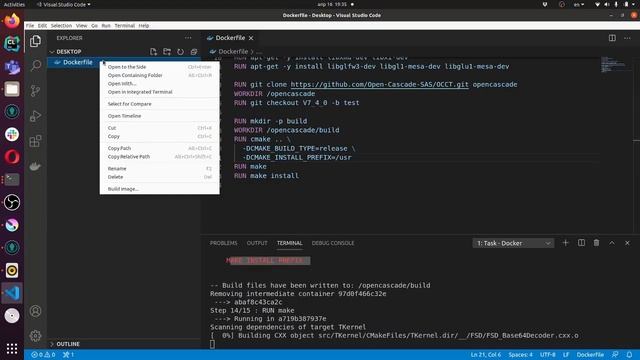Open CLion from the dock
This screenshot has height=360, width=640.
tap(12, 43)
